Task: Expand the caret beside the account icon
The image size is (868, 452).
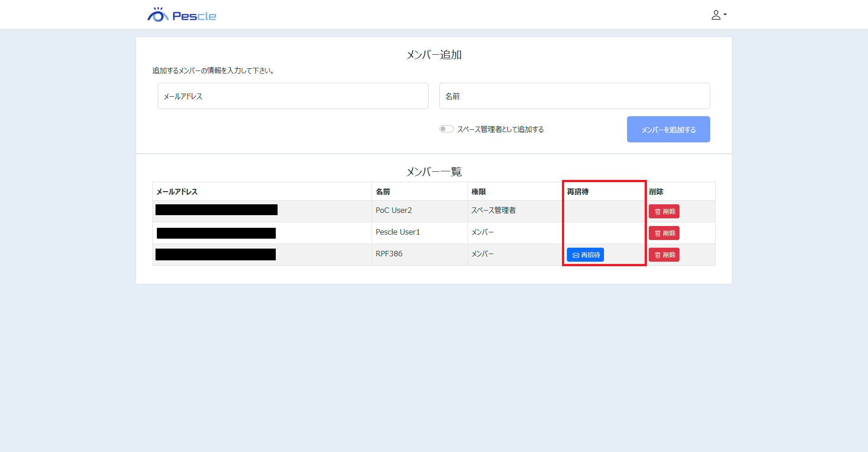Action: (x=725, y=14)
